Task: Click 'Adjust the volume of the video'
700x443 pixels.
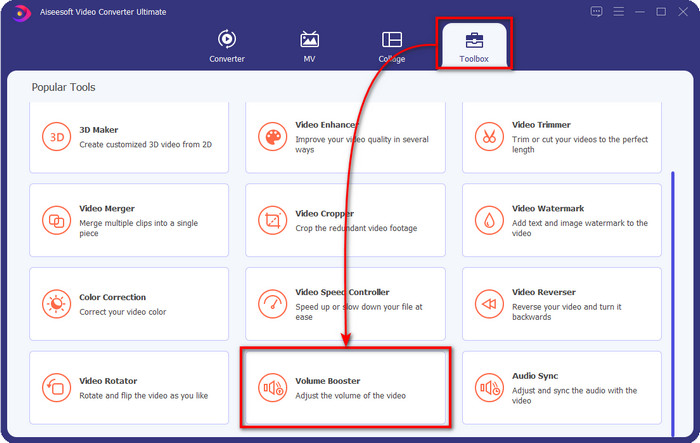Action: [x=350, y=396]
